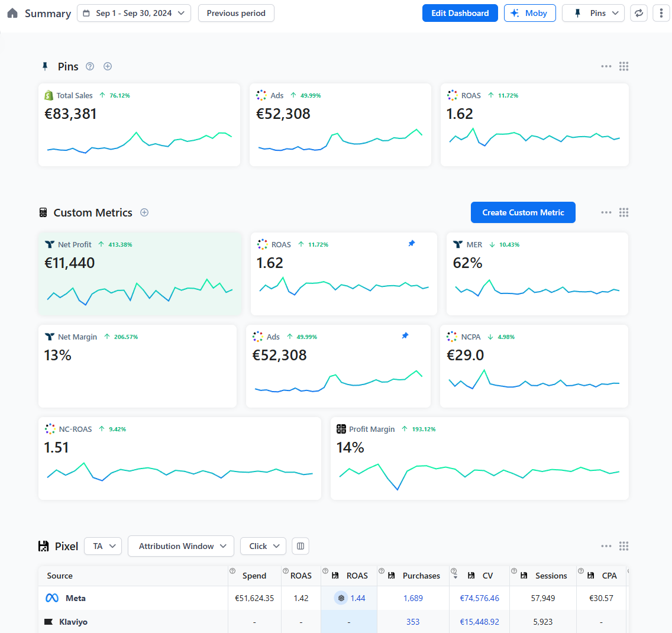Click the Edit Dashboard button
This screenshot has height=633, width=672.
460,13
